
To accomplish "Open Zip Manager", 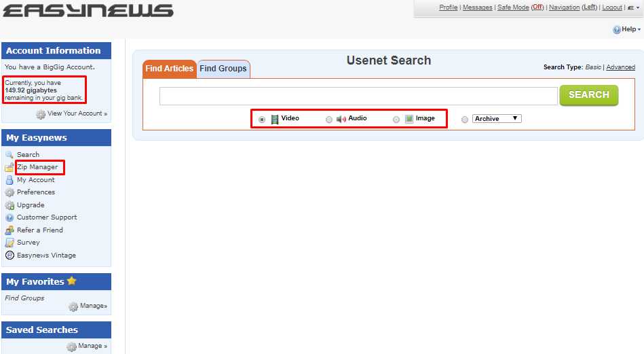I will click(x=37, y=167).
